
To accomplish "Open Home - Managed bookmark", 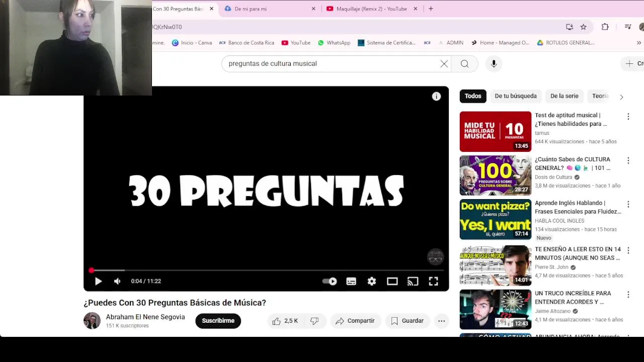I will [x=500, y=43].
